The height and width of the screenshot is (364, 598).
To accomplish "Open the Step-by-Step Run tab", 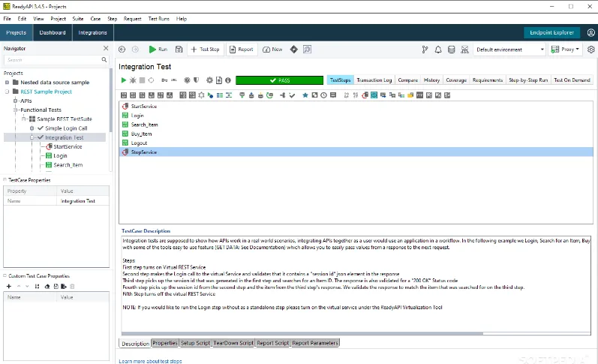I will point(528,80).
